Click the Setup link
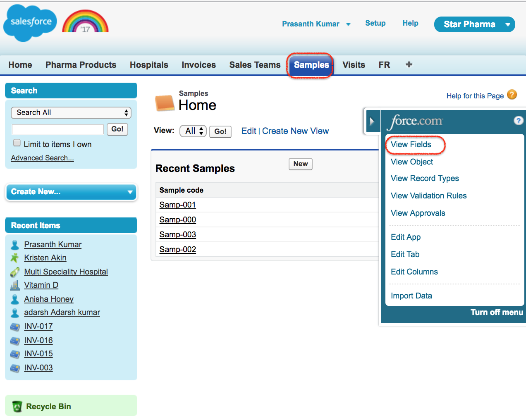Viewport: 526px width, 420px height. pyautogui.click(x=375, y=23)
